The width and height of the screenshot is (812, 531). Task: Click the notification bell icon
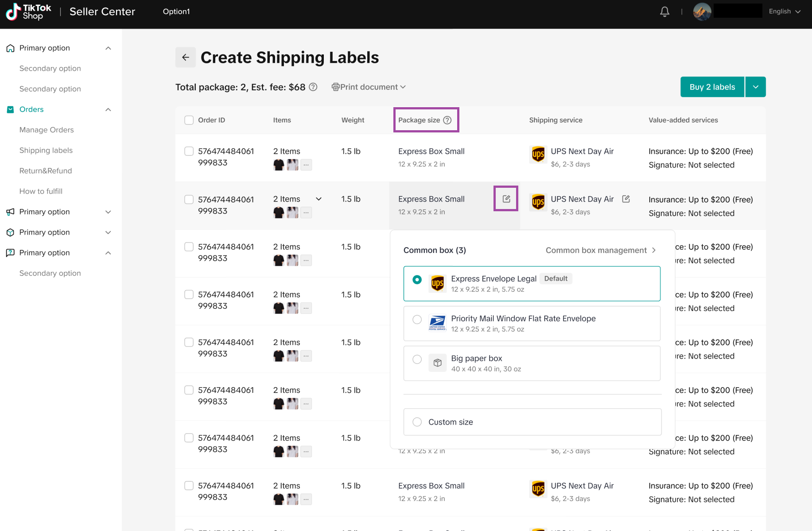[664, 12]
